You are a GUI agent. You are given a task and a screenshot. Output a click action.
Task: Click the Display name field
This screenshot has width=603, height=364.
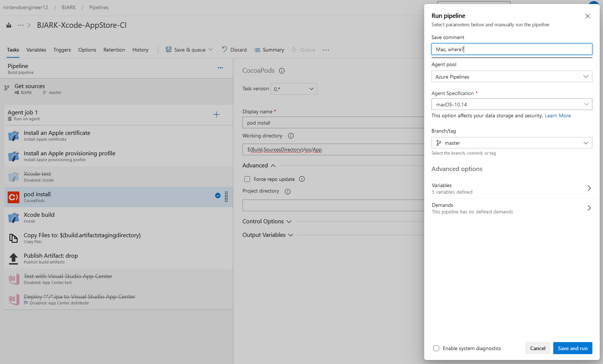click(x=333, y=123)
